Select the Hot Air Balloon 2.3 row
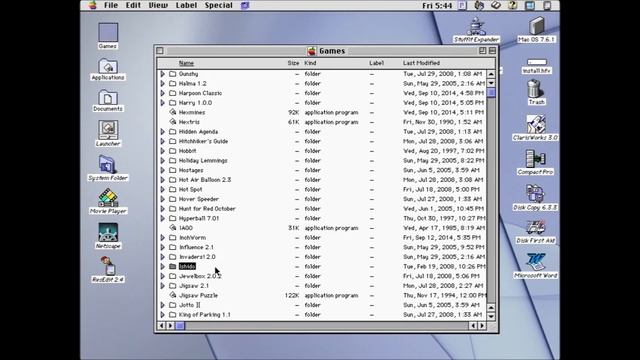 click(x=322, y=180)
